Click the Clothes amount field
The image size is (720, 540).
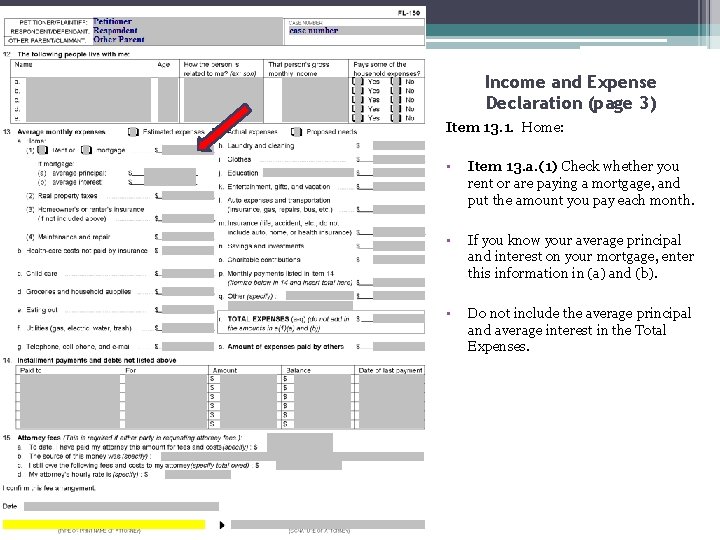[x=399, y=159]
